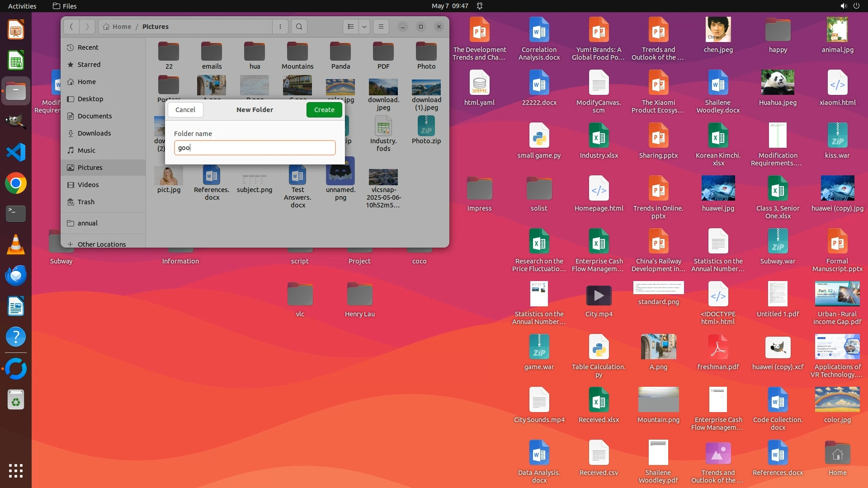The width and height of the screenshot is (868, 488).
Task: Open Thunderbird mail from the dock
Action: [16, 275]
